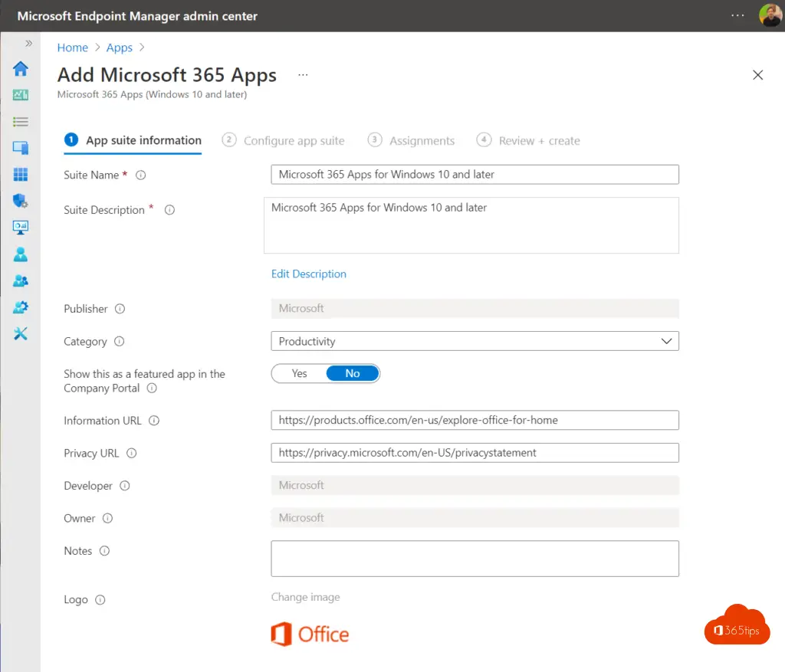The height and width of the screenshot is (672, 785).
Task: Click the Owner field showing Microsoft
Action: tap(475, 518)
